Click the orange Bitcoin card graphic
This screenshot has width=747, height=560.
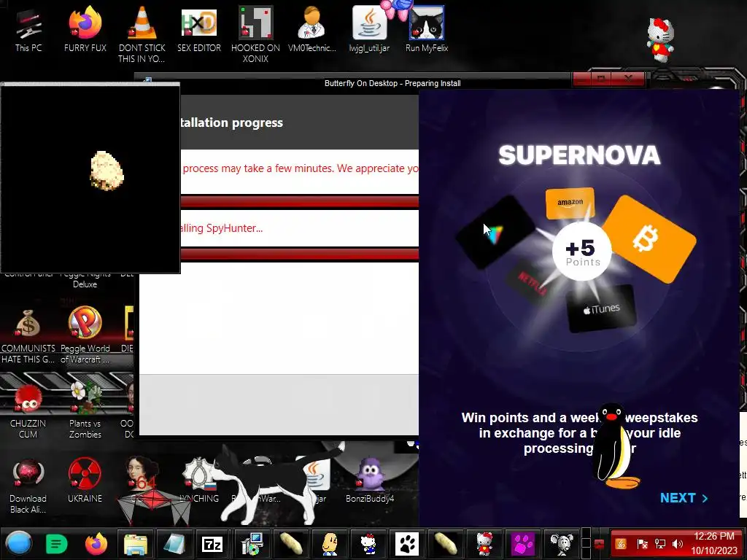tap(651, 239)
